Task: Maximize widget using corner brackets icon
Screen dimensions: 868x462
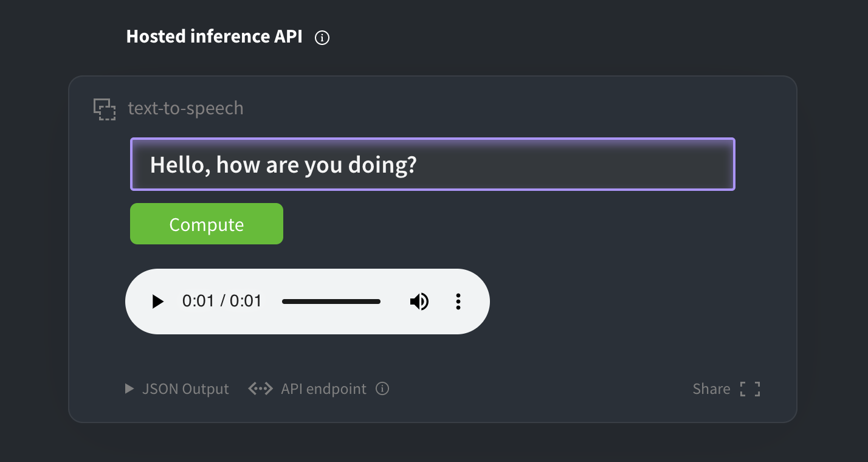Action: (750, 389)
